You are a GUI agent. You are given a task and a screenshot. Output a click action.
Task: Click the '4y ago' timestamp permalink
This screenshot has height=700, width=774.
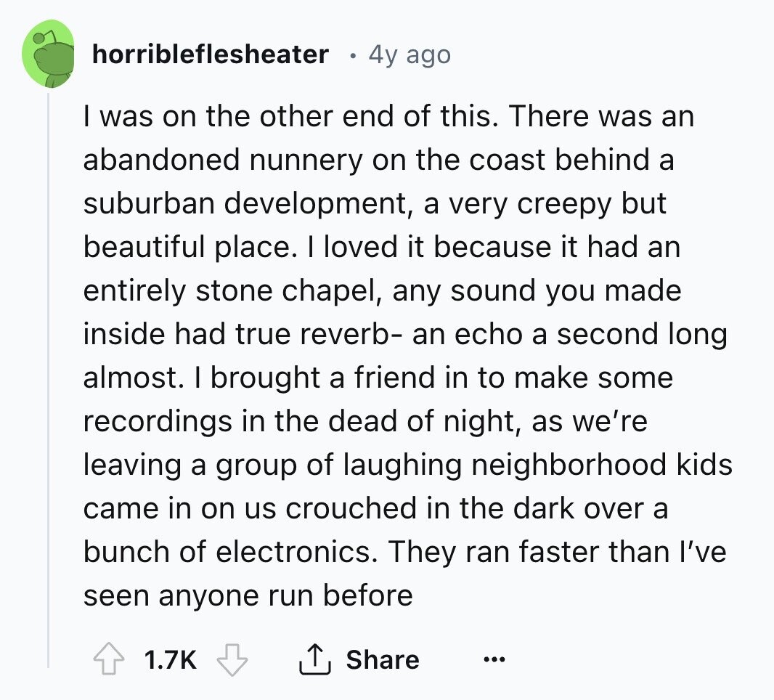click(x=410, y=54)
